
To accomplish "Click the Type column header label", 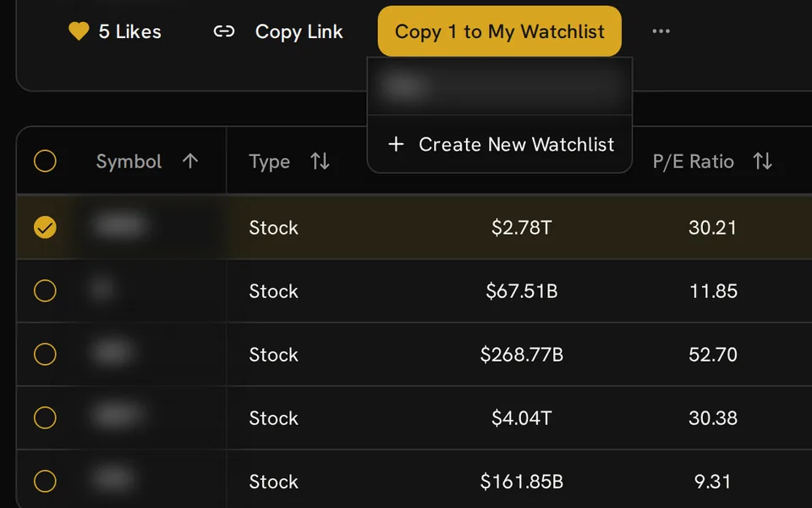I will click(x=269, y=162).
